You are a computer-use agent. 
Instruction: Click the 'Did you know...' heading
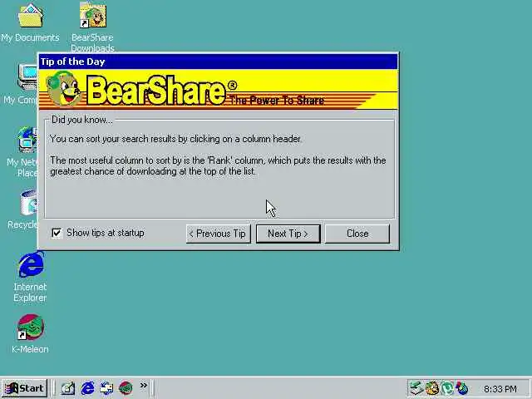pos(81,120)
